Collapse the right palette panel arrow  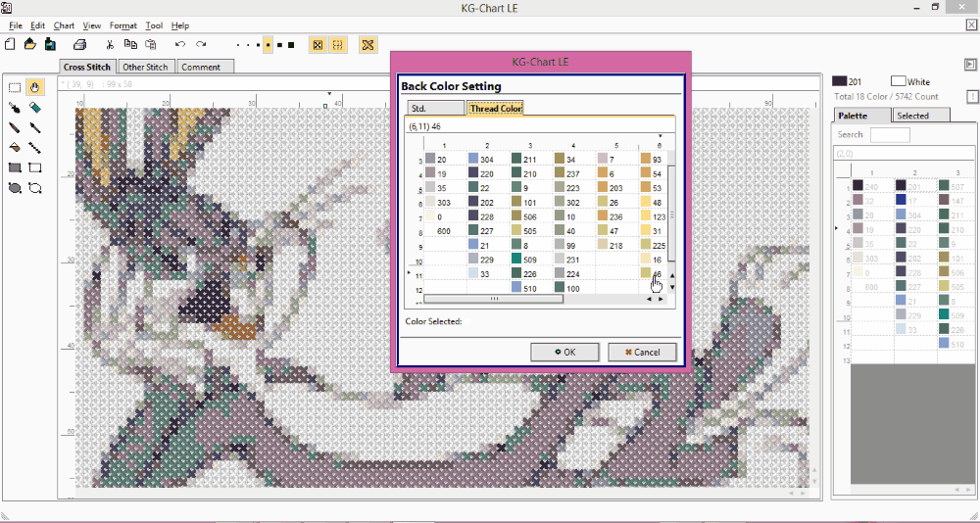(x=970, y=65)
